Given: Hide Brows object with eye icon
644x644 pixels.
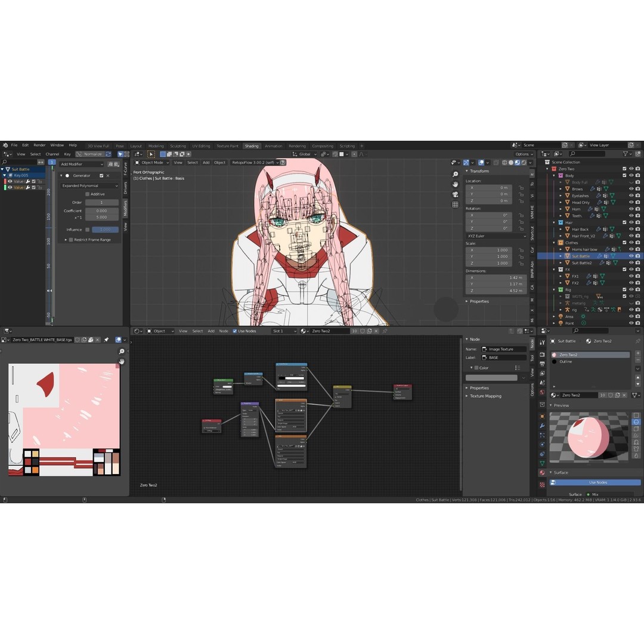Looking at the screenshot, I should (x=631, y=189).
